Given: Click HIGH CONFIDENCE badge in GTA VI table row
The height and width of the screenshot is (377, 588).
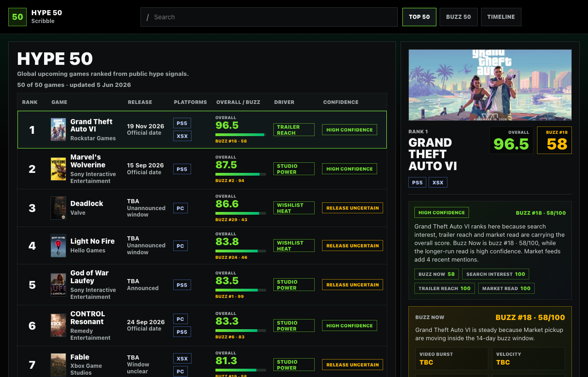Looking at the screenshot, I should point(350,130).
